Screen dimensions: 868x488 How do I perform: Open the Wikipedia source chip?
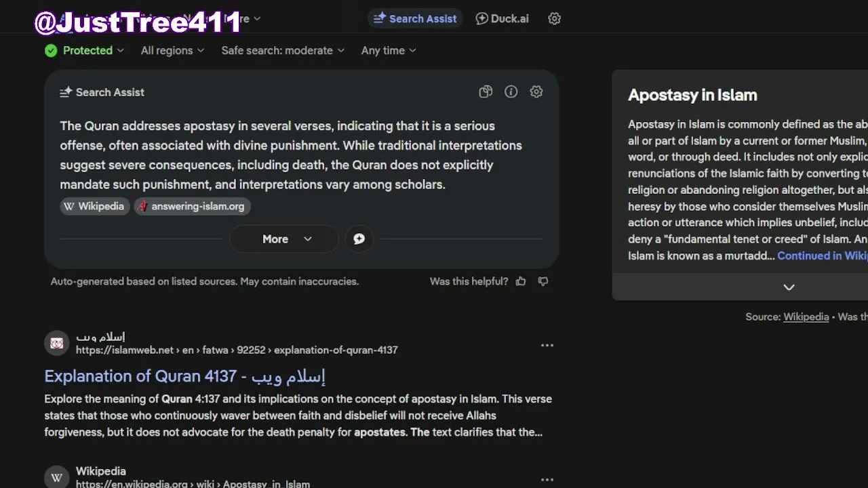pyautogui.click(x=94, y=206)
